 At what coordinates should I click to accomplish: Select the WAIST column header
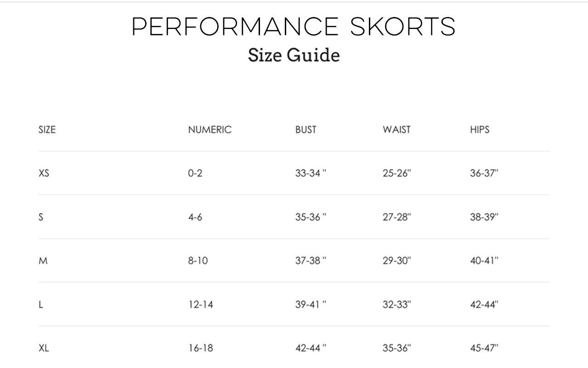click(397, 130)
